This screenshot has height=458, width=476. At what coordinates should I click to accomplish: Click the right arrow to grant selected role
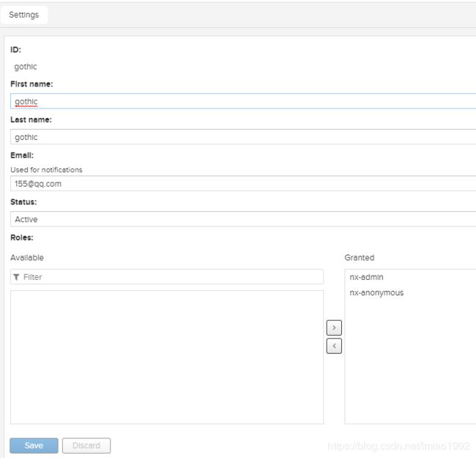[334, 328]
